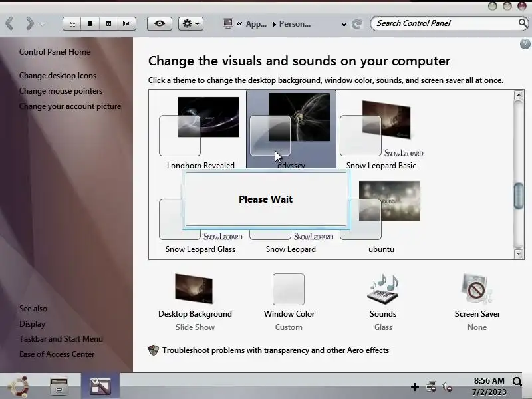Switch to column view in toolbar
Image resolution: width=532 pixels, height=399 pixels.
click(108, 24)
